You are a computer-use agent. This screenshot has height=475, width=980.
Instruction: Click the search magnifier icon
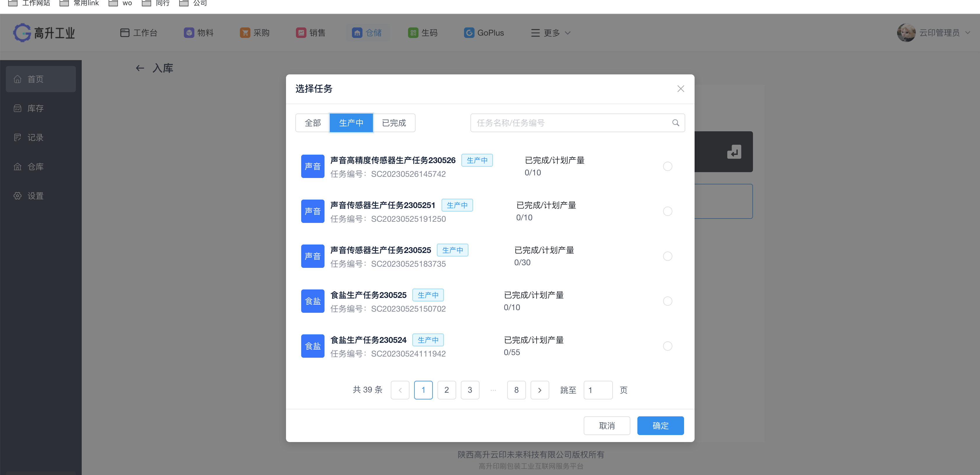(675, 123)
